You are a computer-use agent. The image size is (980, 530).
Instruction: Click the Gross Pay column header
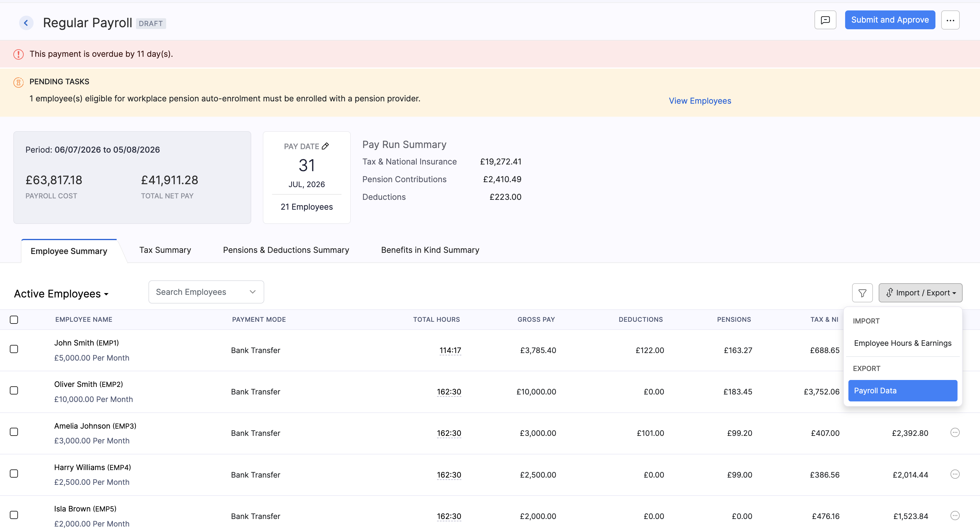tap(536, 320)
